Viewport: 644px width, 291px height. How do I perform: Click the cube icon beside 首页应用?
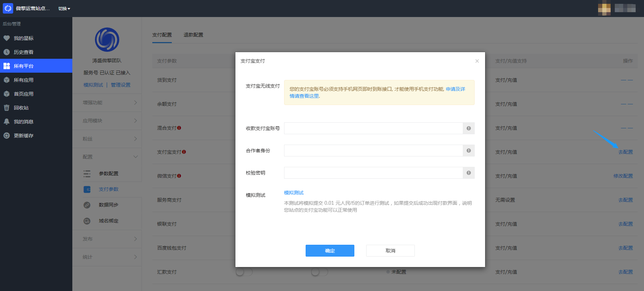7,94
